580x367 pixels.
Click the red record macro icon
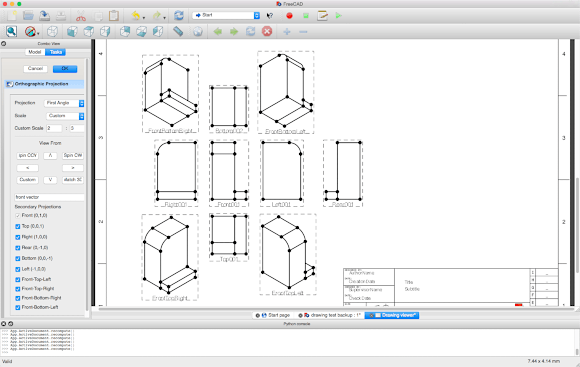click(x=289, y=16)
